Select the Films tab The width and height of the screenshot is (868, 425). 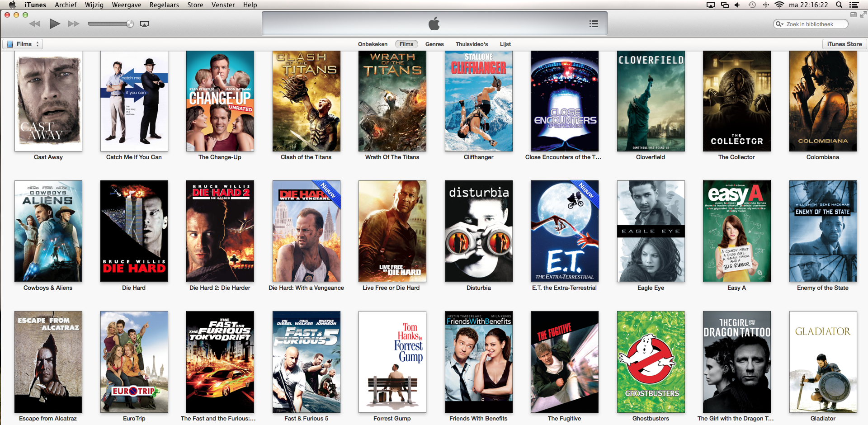click(406, 44)
